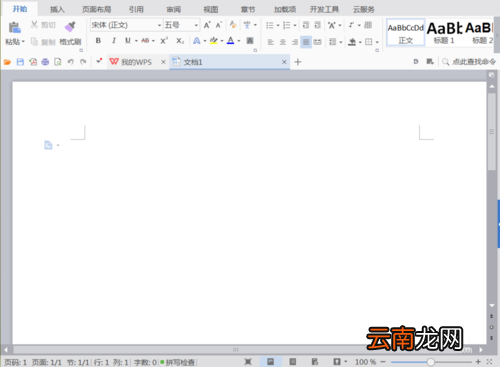This screenshot has height=367, width=500.
Task: Click the numbered list icon
Action: (286, 25)
